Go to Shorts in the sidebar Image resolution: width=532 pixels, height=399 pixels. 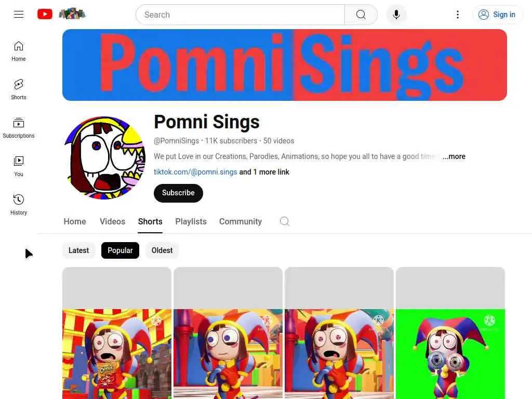[19, 89]
